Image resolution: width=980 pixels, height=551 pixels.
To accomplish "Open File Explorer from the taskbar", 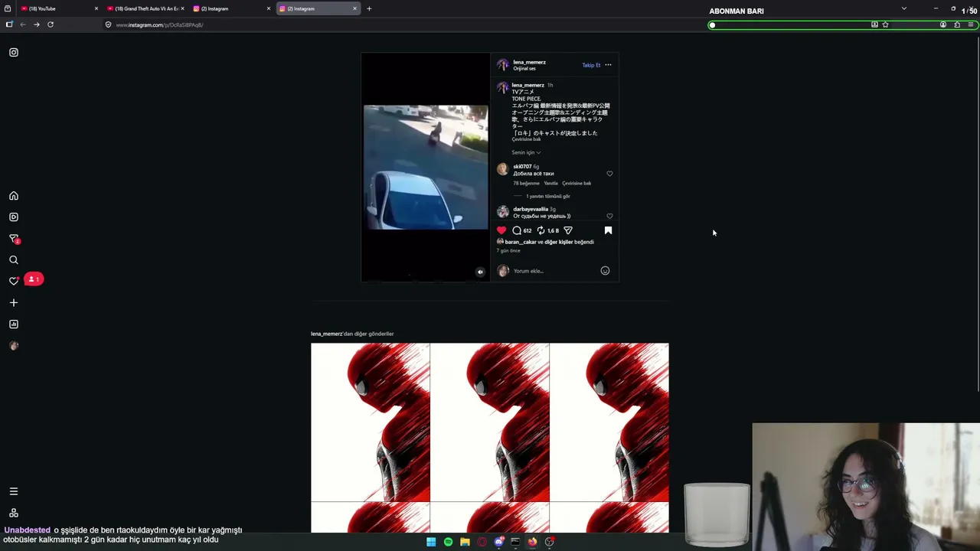I will (465, 542).
